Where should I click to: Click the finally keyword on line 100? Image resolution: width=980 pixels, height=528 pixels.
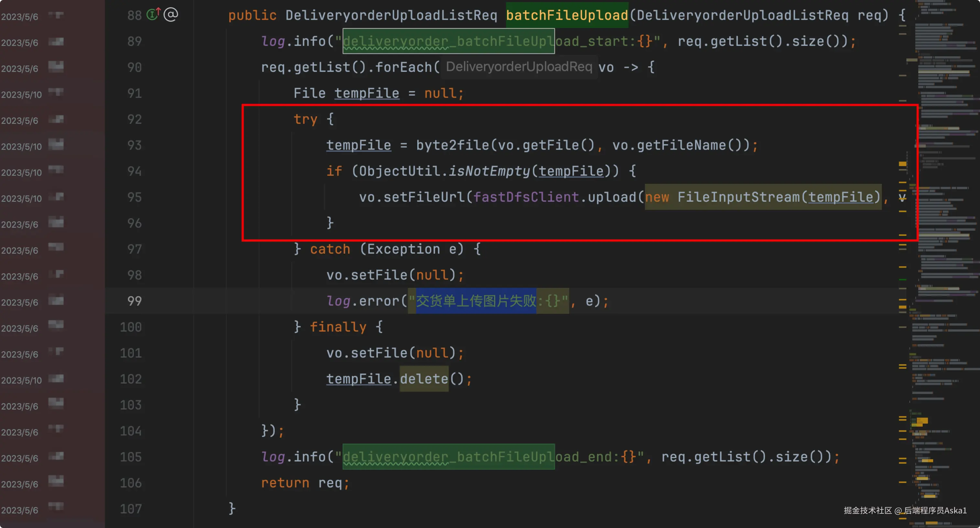(x=338, y=327)
